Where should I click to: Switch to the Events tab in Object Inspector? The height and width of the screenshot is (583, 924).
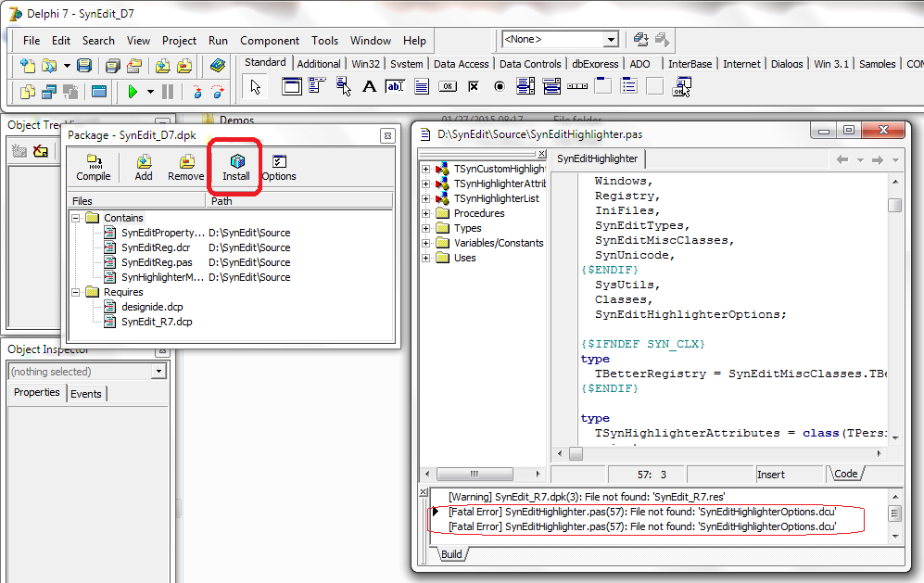pos(86,394)
